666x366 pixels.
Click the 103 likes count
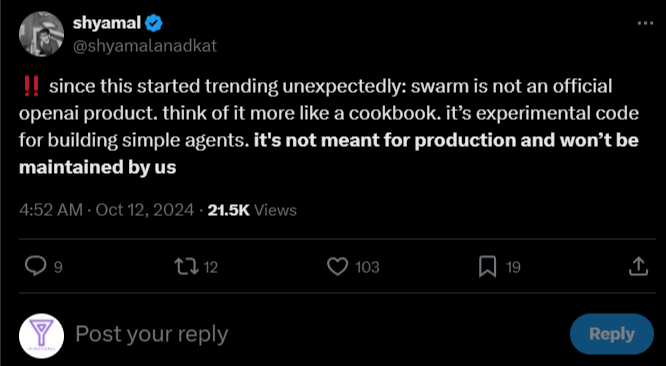point(367,267)
